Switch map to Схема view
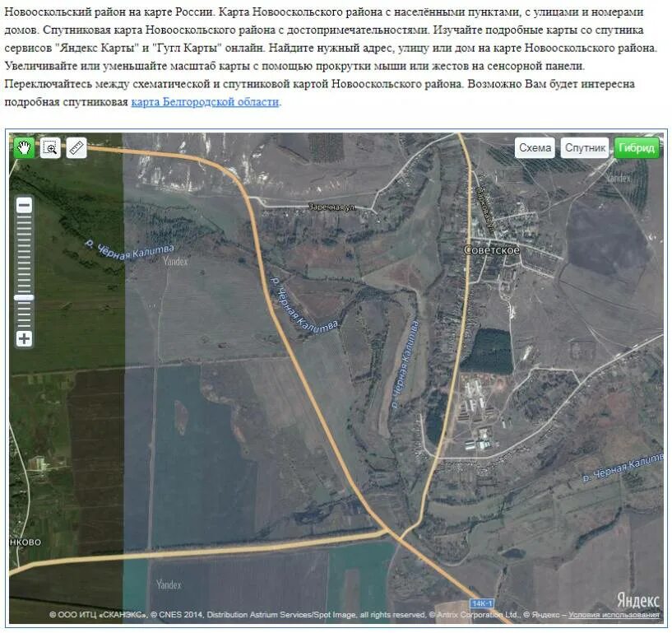Viewport: 672px width, 633px height. (x=535, y=148)
